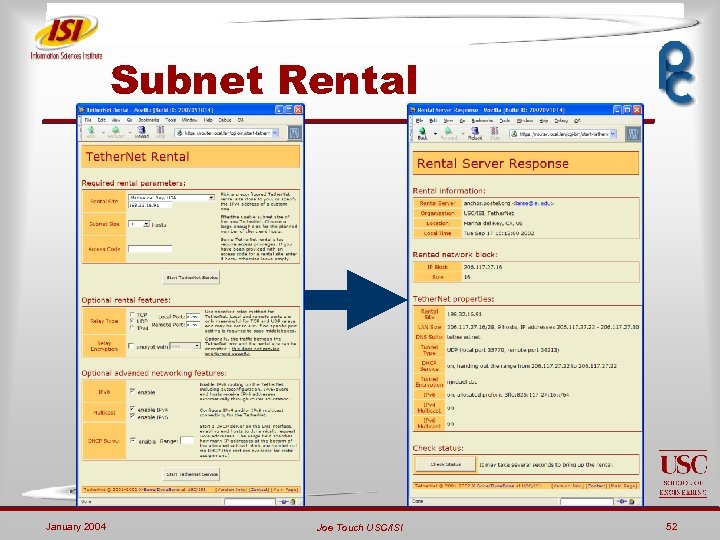Click the IP Block value '206.117.27.16'
720x540 pixels.
(x=482, y=266)
